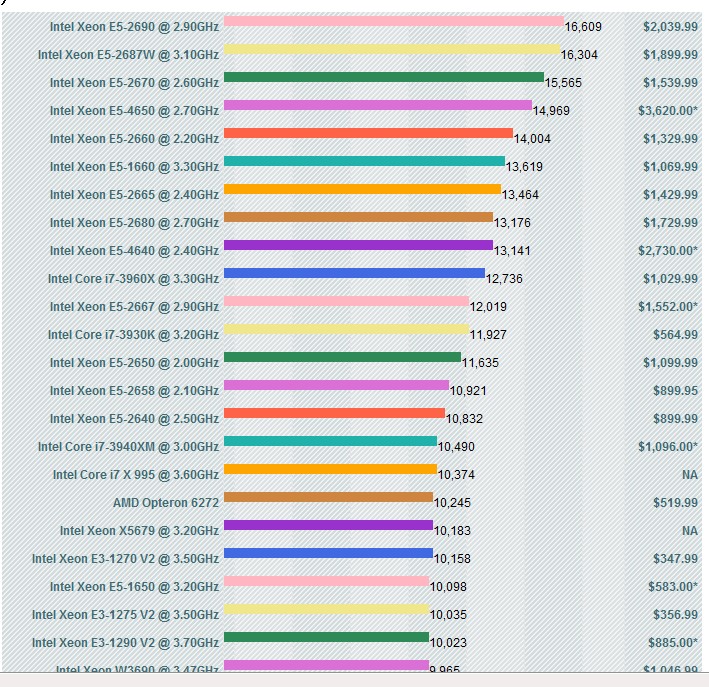Click the score value 13,141
Image resolution: width=709 pixels, height=687 pixels.
(512, 251)
